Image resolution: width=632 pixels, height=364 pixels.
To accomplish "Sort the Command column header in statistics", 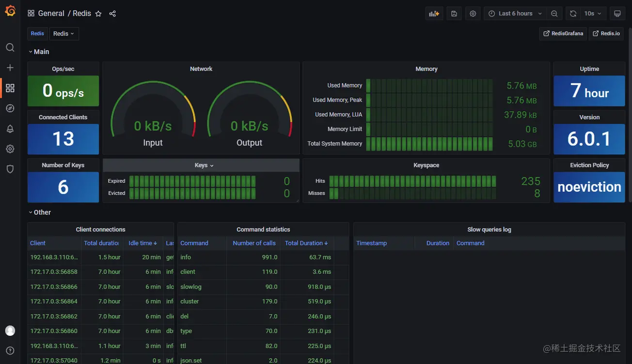I will pos(194,243).
